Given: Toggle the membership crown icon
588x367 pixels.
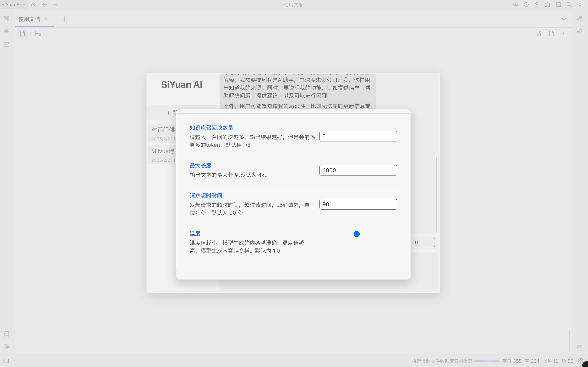Looking at the screenshot, I should click(x=516, y=5).
